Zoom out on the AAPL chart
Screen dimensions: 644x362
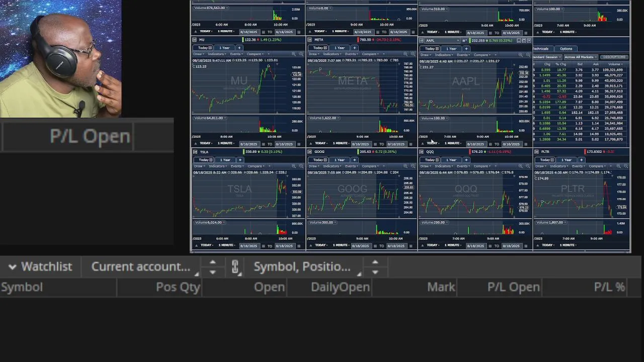click(x=528, y=55)
